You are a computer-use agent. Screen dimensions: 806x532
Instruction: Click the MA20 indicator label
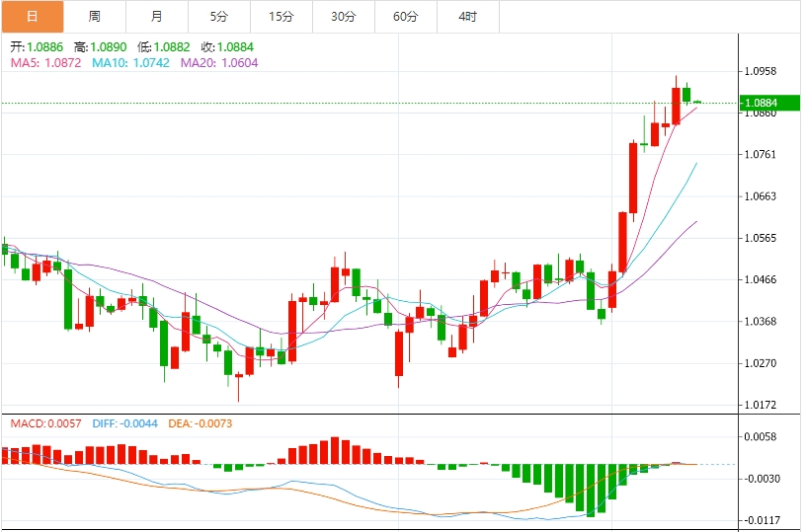pos(218,62)
